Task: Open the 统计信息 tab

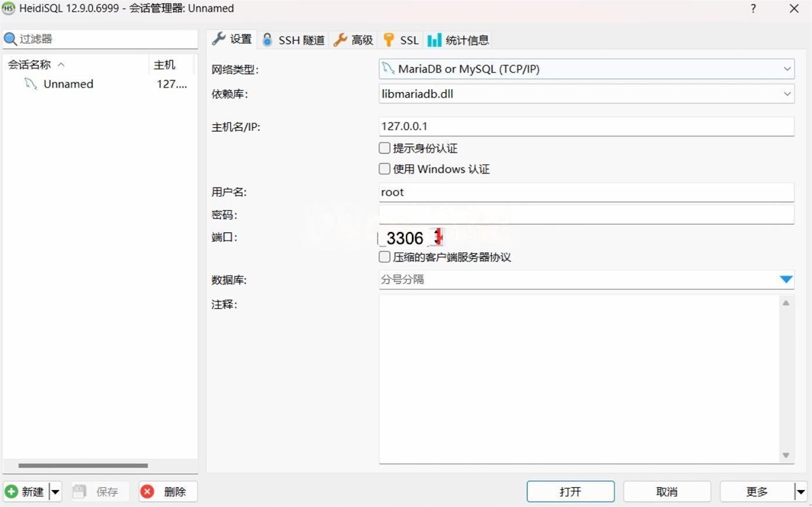Action: 459,40
